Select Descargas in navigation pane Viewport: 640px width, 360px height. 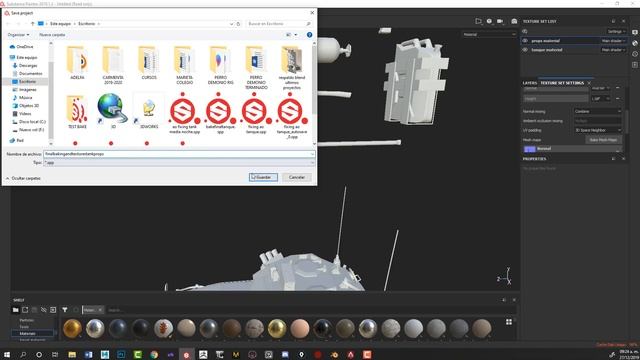(x=28, y=65)
